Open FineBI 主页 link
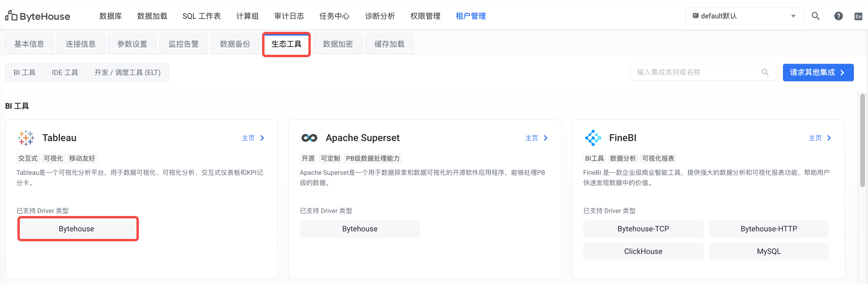 pos(820,138)
